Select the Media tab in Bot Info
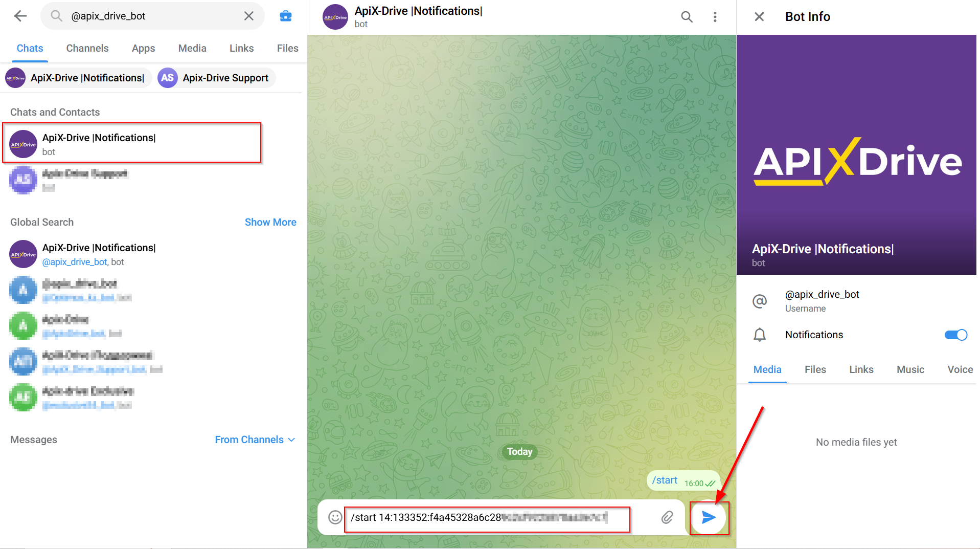 click(767, 369)
